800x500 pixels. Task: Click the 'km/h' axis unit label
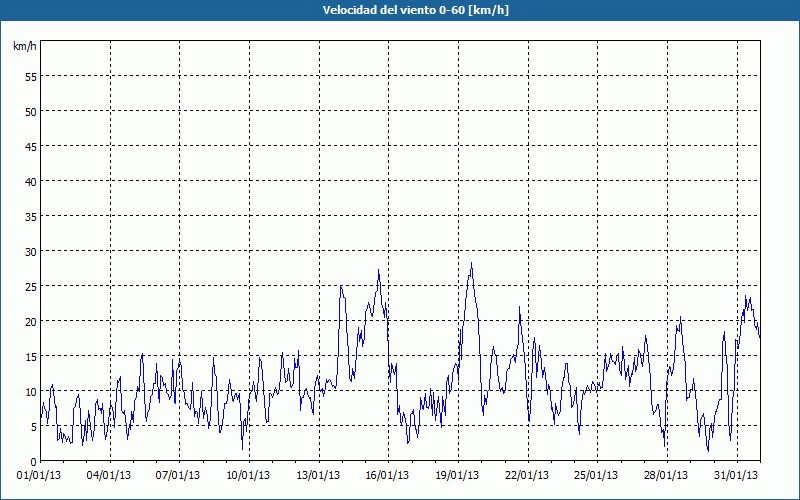tap(24, 46)
